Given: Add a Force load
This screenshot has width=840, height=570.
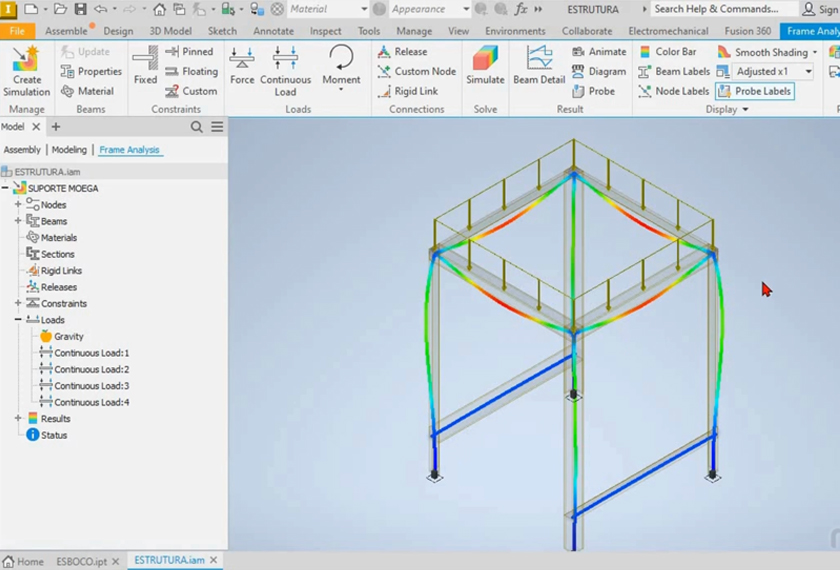Looking at the screenshot, I should [242, 64].
